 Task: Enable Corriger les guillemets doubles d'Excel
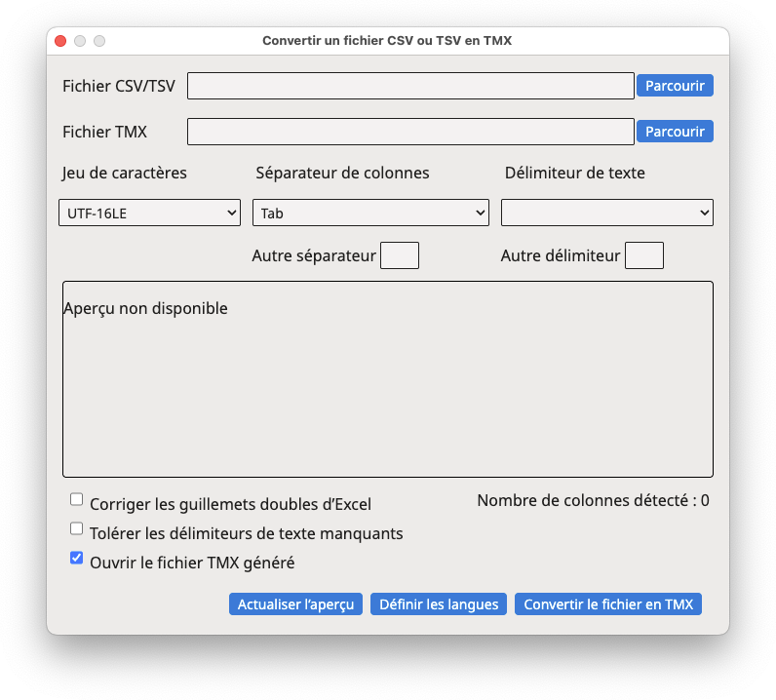tap(76, 499)
